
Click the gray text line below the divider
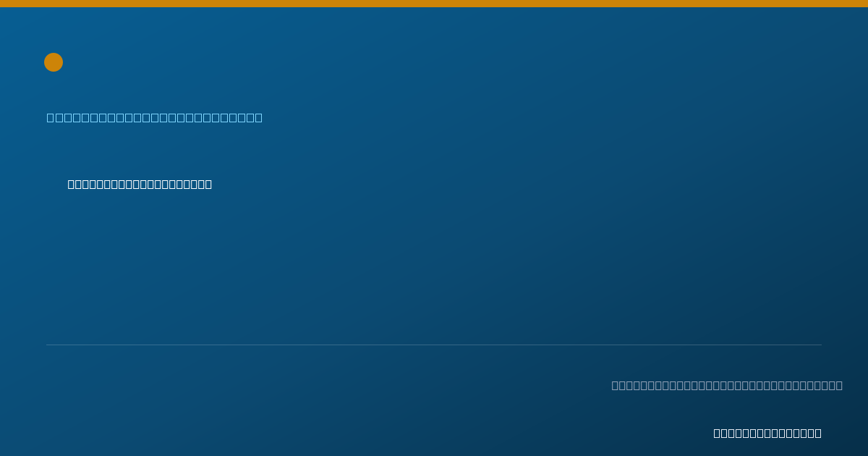point(727,385)
